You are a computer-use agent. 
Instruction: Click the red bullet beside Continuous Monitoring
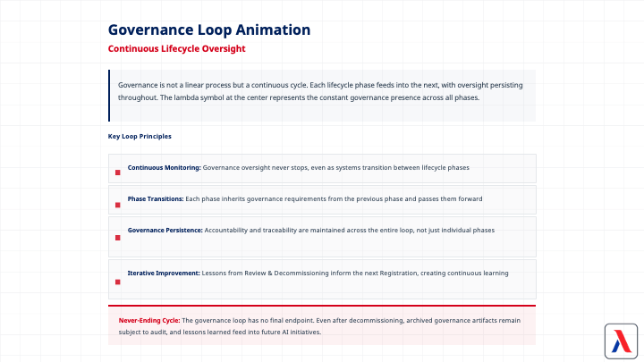tap(117, 173)
